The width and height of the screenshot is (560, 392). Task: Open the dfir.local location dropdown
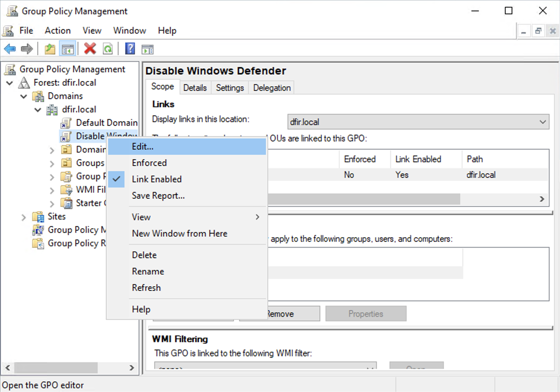(x=418, y=122)
